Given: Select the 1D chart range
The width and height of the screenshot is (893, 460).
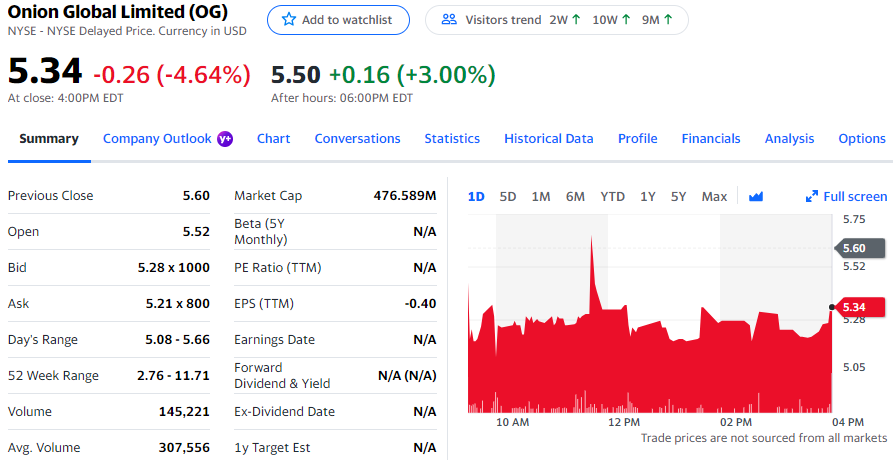Looking at the screenshot, I should tap(476, 197).
